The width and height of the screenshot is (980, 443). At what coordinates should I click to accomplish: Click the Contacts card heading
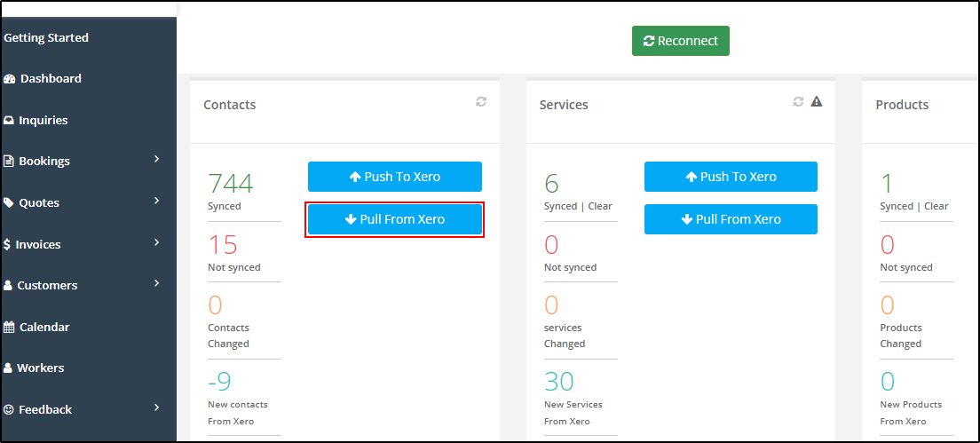pos(229,105)
